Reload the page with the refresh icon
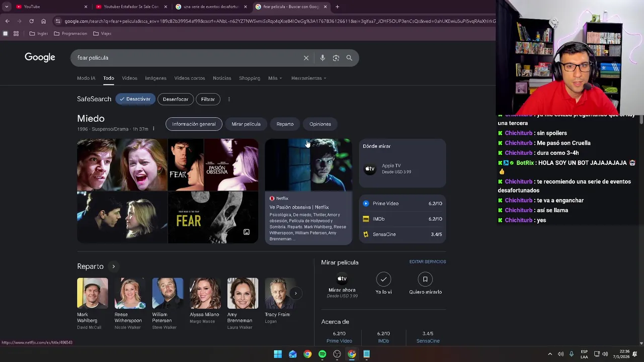 pos(31,21)
